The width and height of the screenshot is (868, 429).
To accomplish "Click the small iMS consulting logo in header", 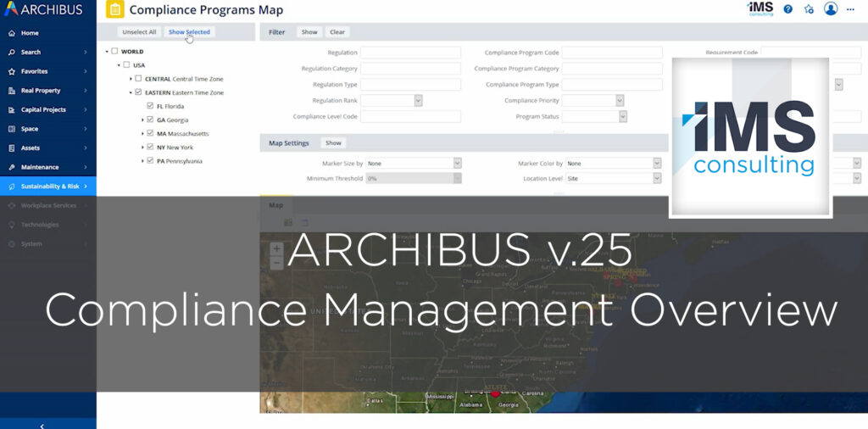I will pyautogui.click(x=760, y=8).
